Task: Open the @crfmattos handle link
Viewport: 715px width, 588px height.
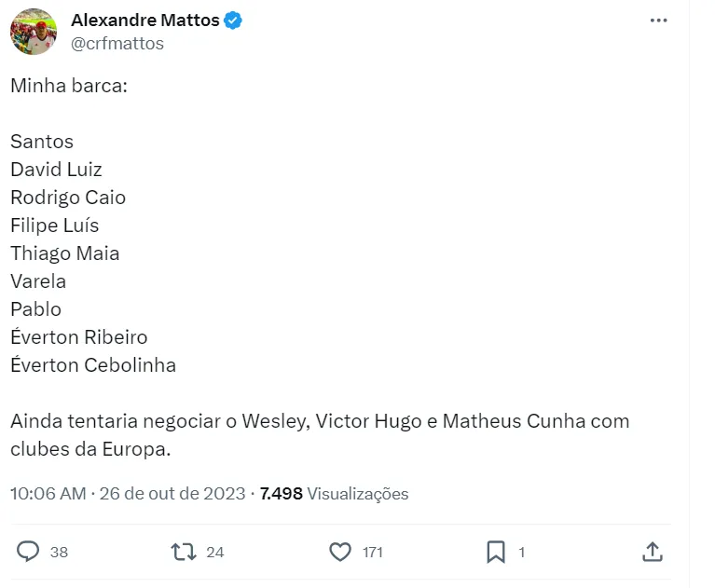Action: pyautogui.click(x=117, y=43)
